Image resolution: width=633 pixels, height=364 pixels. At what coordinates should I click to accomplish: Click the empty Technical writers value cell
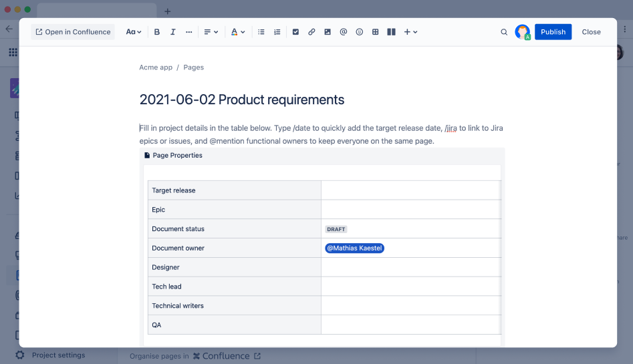(411, 305)
